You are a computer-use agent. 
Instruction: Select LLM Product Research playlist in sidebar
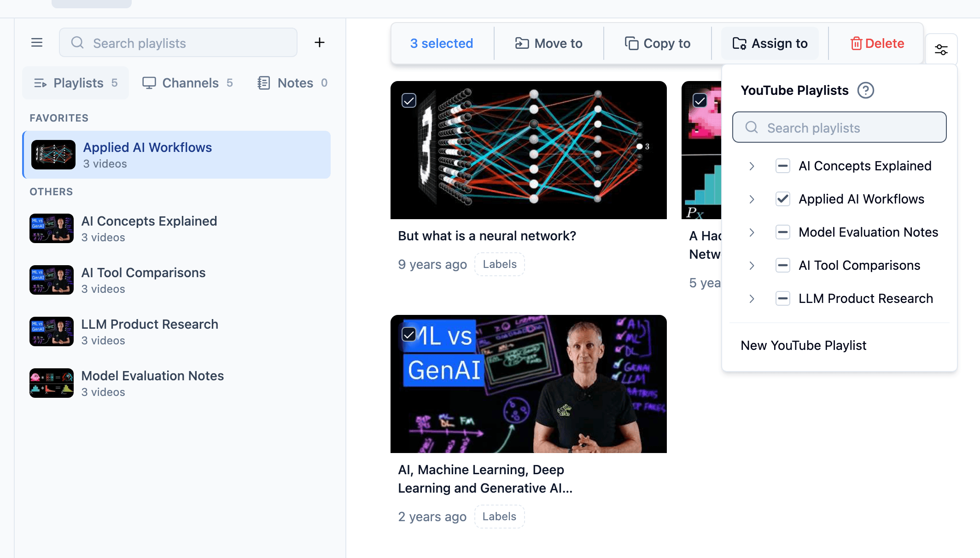(x=177, y=331)
